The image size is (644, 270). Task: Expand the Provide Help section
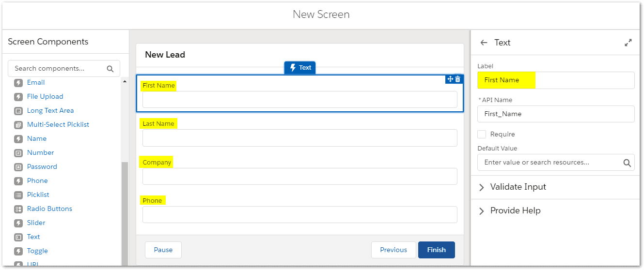point(481,211)
